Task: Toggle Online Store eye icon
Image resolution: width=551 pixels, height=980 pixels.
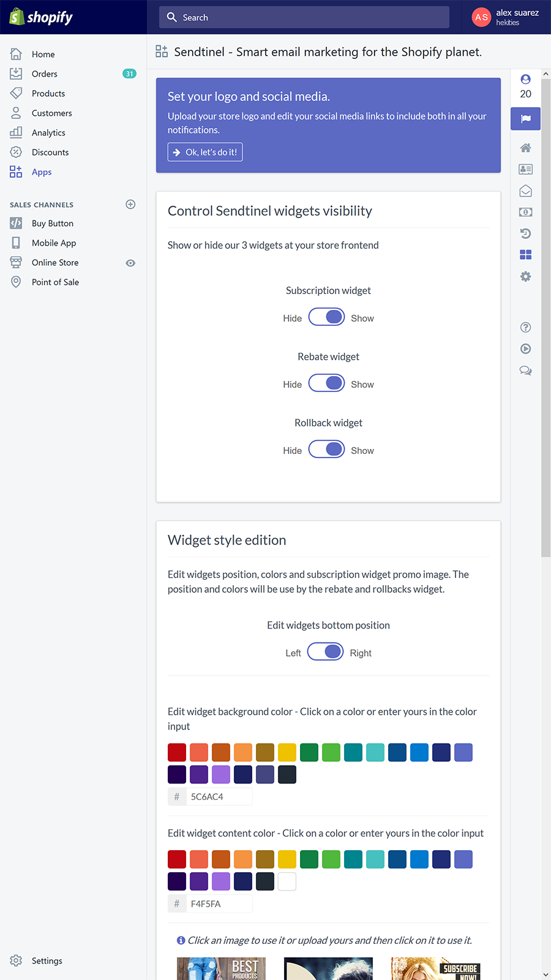Action: [x=130, y=263]
